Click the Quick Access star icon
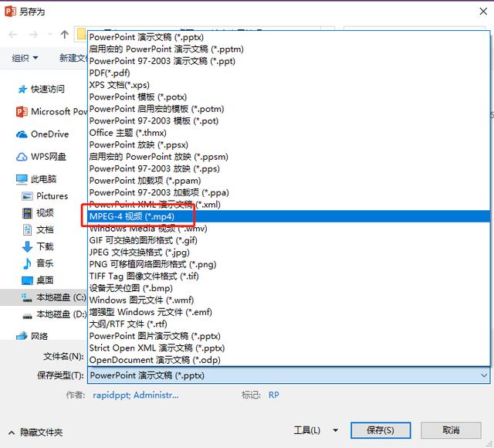Image resolution: width=494 pixels, height=448 pixels. tap(22, 90)
